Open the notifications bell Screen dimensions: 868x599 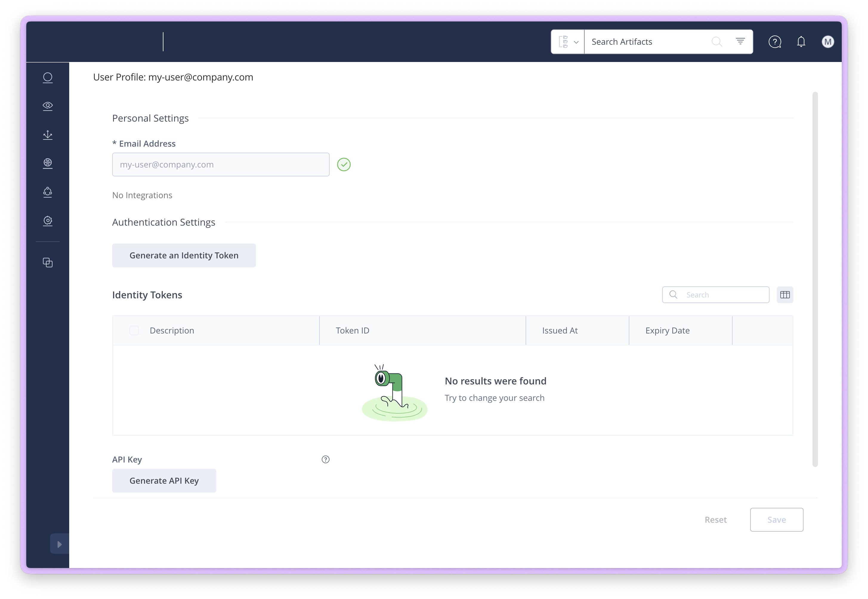click(x=801, y=42)
